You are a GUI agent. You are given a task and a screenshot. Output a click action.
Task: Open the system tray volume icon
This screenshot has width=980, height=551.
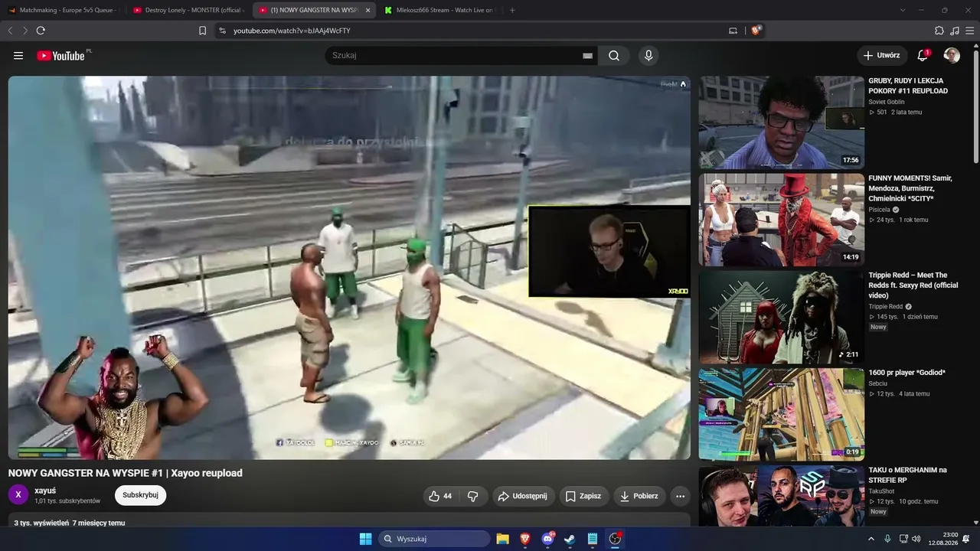click(x=916, y=539)
